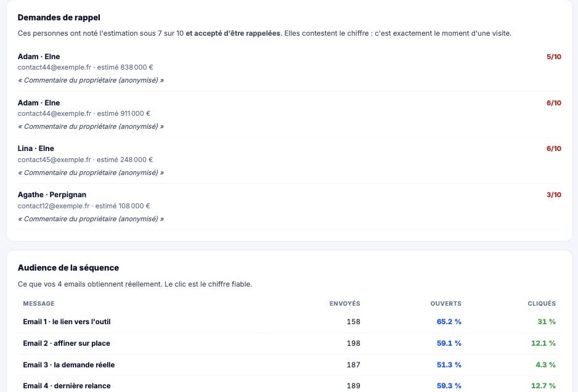This screenshot has width=578, height=392.
Task: Click contact44 line with estimate 911 000 €
Action: click(x=84, y=113)
